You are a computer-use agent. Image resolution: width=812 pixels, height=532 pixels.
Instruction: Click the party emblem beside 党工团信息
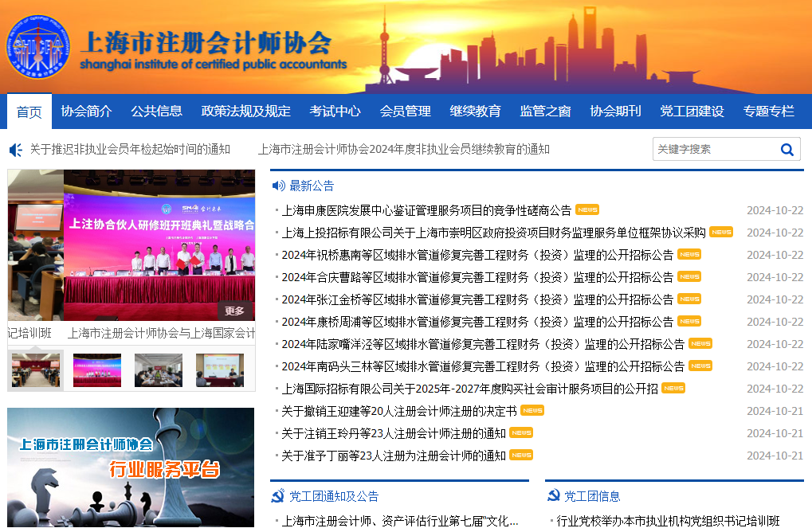tap(553, 496)
